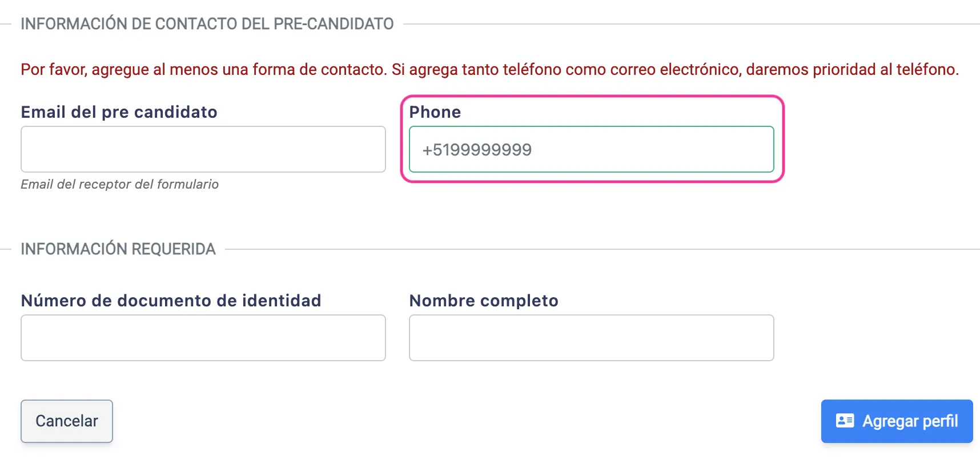Click the Phone field containing +5199999999
Image resolution: width=980 pixels, height=463 pixels.
click(x=591, y=149)
